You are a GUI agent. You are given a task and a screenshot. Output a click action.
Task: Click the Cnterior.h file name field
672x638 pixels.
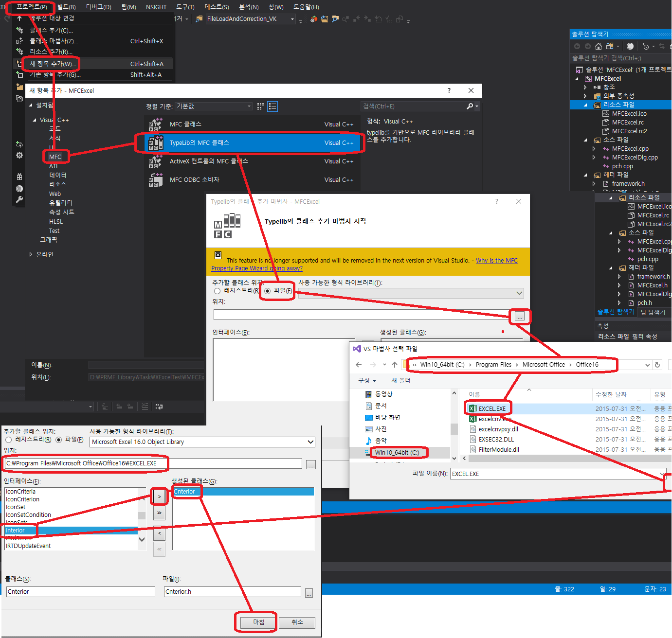(232, 592)
